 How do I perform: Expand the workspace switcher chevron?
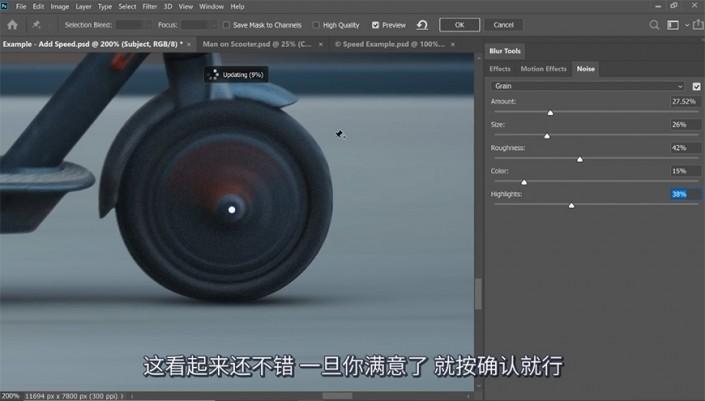pos(687,26)
